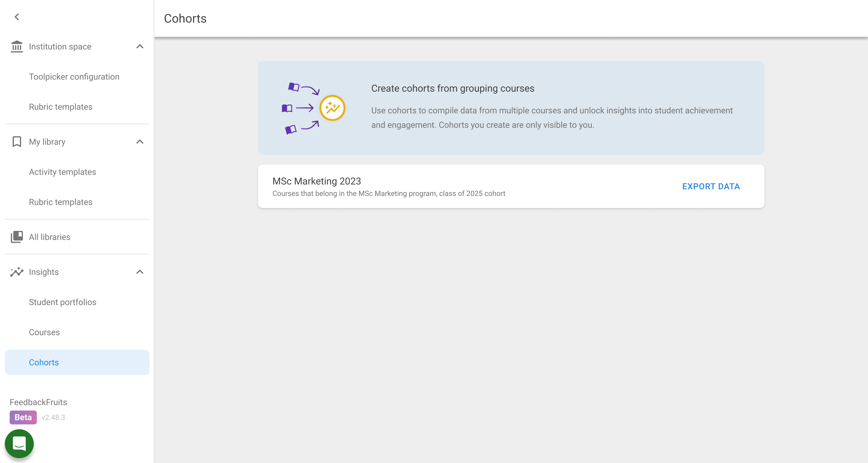Click the back arrow in sidebar
This screenshot has height=463, width=868.
(x=17, y=17)
